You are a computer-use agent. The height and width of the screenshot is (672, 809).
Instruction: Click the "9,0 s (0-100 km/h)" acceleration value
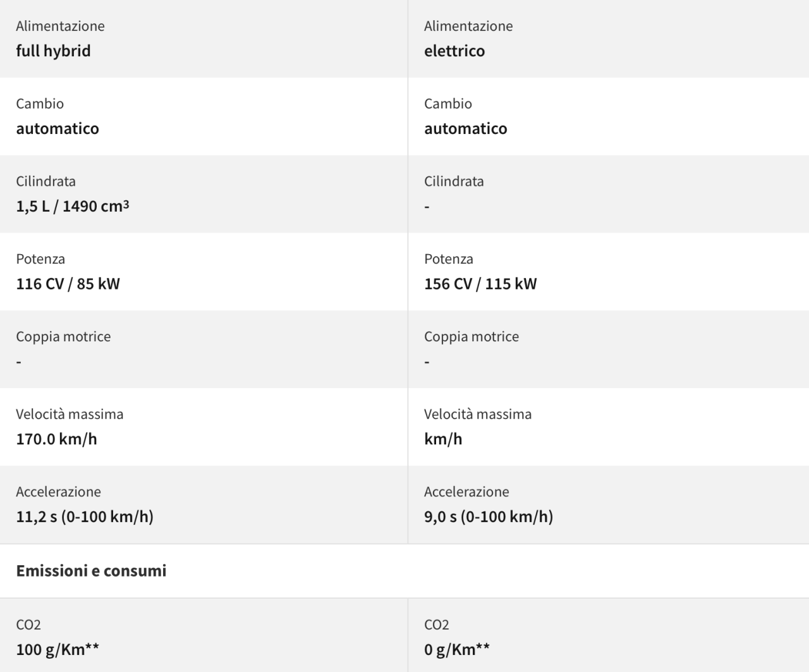pyautogui.click(x=489, y=517)
